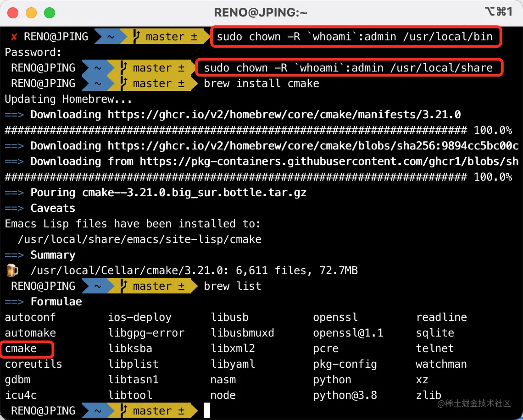Click 'libtool' in the formulae list

(130, 395)
